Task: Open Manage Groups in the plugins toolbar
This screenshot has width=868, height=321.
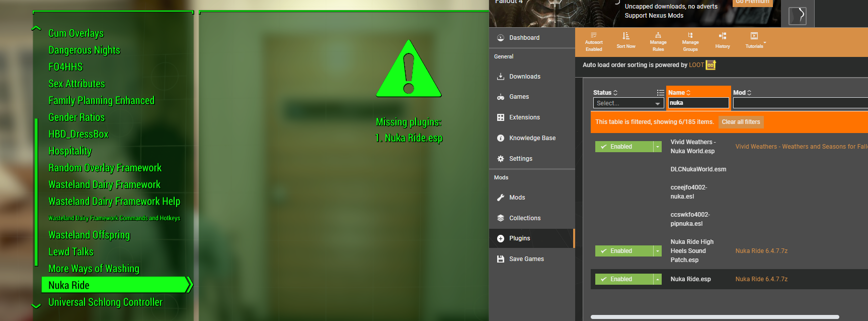Action: [690, 42]
